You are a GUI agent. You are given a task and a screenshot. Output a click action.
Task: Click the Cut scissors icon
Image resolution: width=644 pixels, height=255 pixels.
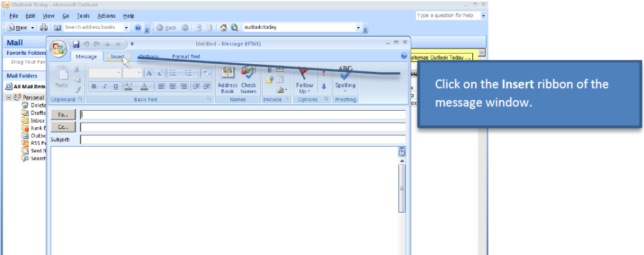(x=77, y=69)
